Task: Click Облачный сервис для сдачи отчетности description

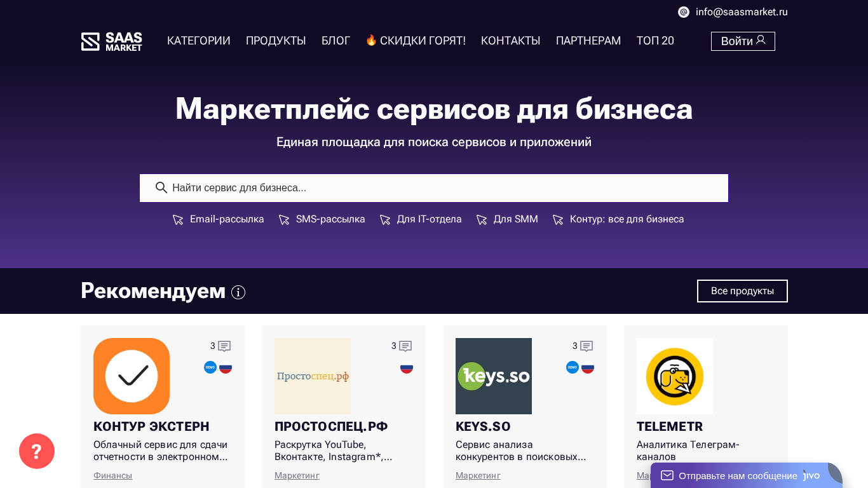Action: pyautogui.click(x=161, y=451)
